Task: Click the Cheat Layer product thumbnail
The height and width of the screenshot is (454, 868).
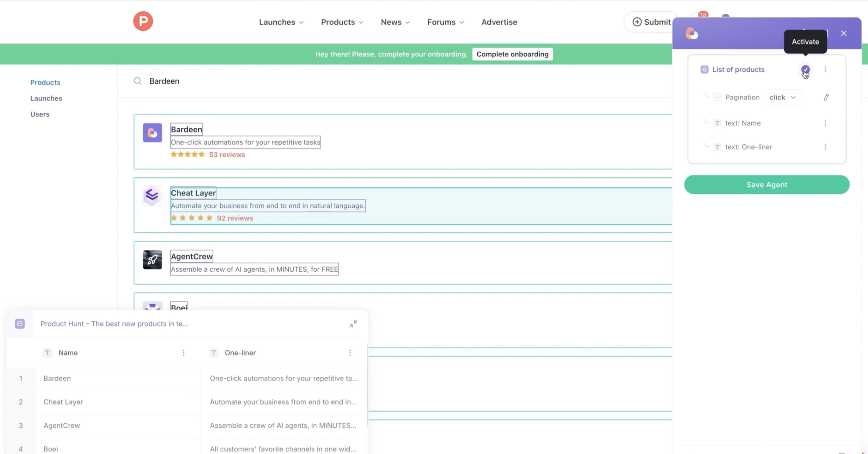Action: (x=152, y=196)
